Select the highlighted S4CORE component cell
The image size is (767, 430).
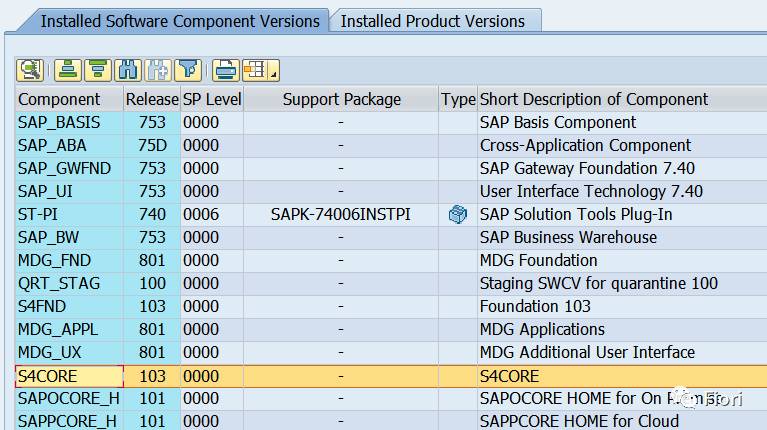[69, 376]
